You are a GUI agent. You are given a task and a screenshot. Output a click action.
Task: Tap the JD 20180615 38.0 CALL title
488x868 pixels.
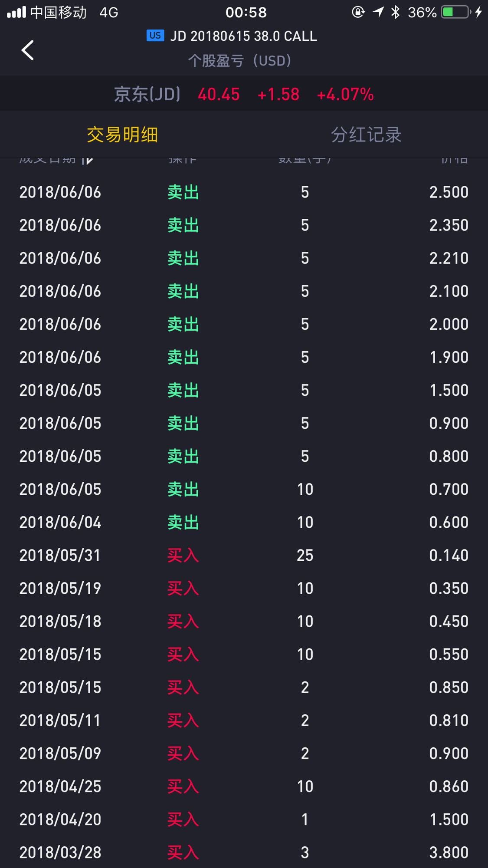(243, 36)
